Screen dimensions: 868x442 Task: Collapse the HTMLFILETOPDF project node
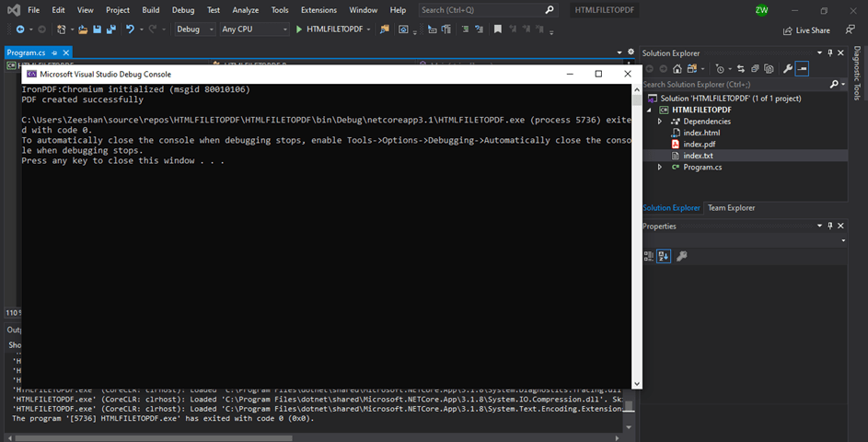click(649, 110)
